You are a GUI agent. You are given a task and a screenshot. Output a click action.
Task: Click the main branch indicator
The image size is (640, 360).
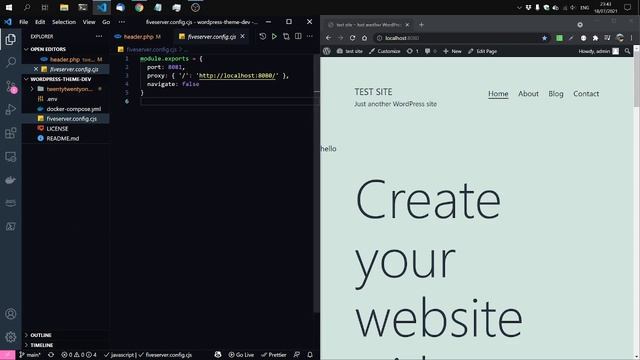tap(29, 355)
